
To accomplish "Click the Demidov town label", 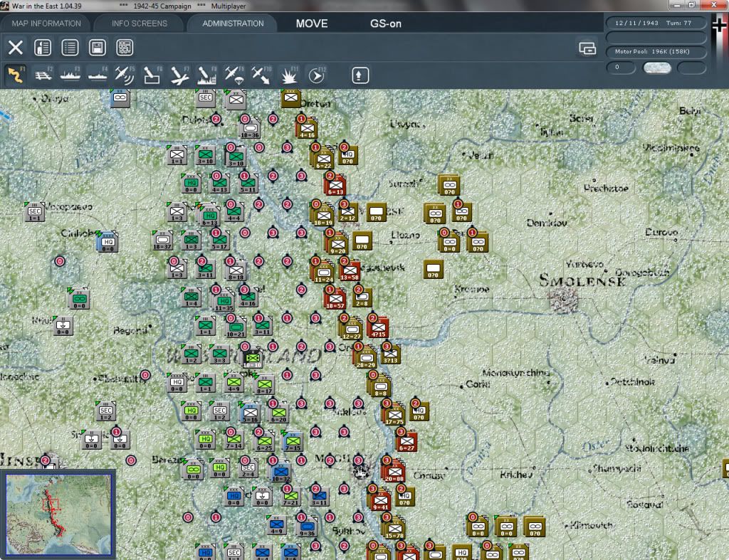I will tap(547, 223).
